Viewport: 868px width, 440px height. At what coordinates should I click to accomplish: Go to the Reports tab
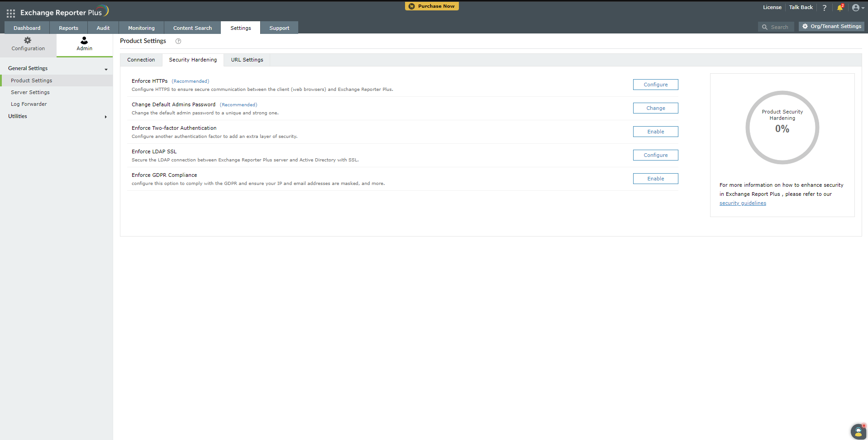68,28
